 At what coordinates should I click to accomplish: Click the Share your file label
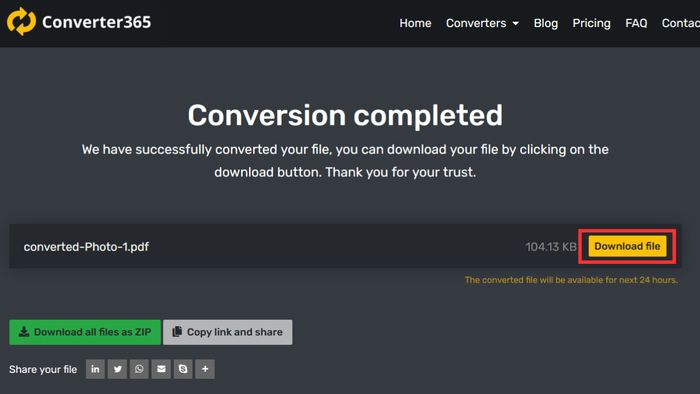(43, 369)
